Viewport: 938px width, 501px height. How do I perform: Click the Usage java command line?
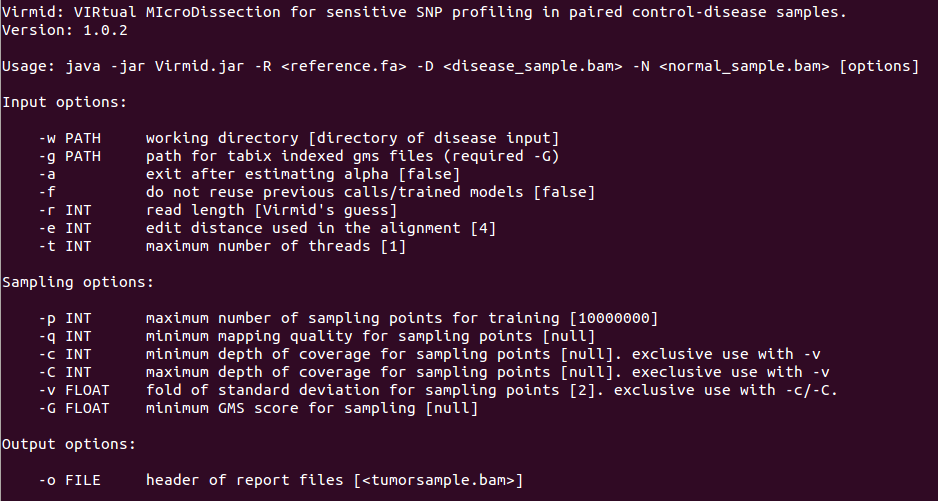460,66
